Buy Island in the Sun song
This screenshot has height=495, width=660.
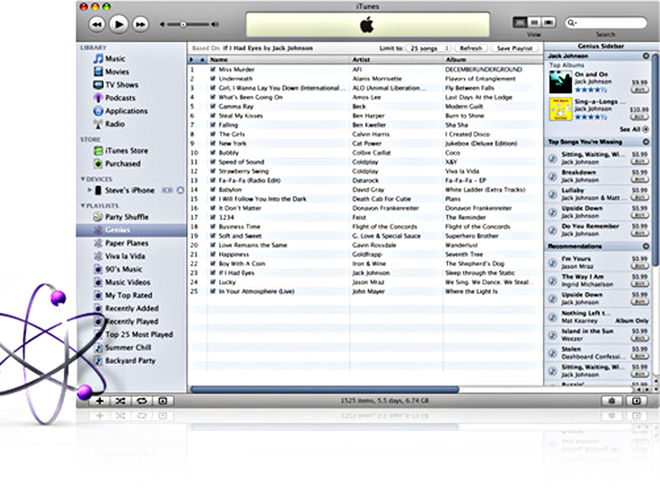coord(639,338)
